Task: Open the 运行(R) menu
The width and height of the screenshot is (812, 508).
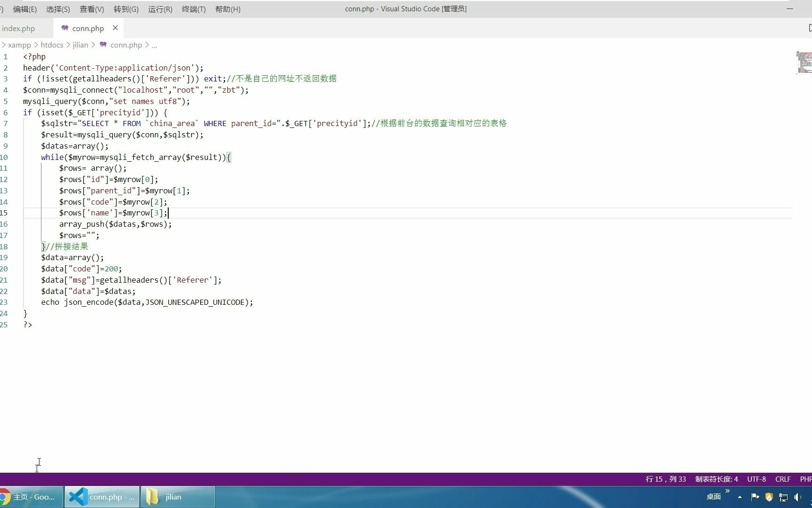Action: 160,9
